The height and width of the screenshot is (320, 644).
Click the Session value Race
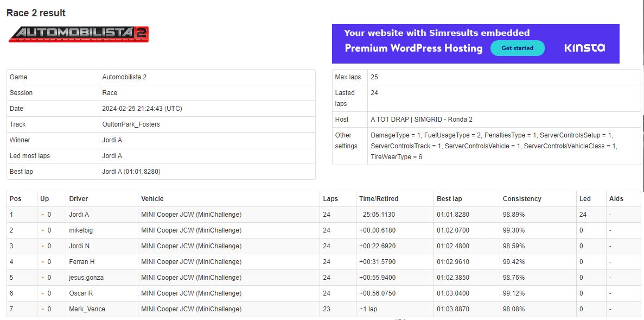click(x=110, y=93)
